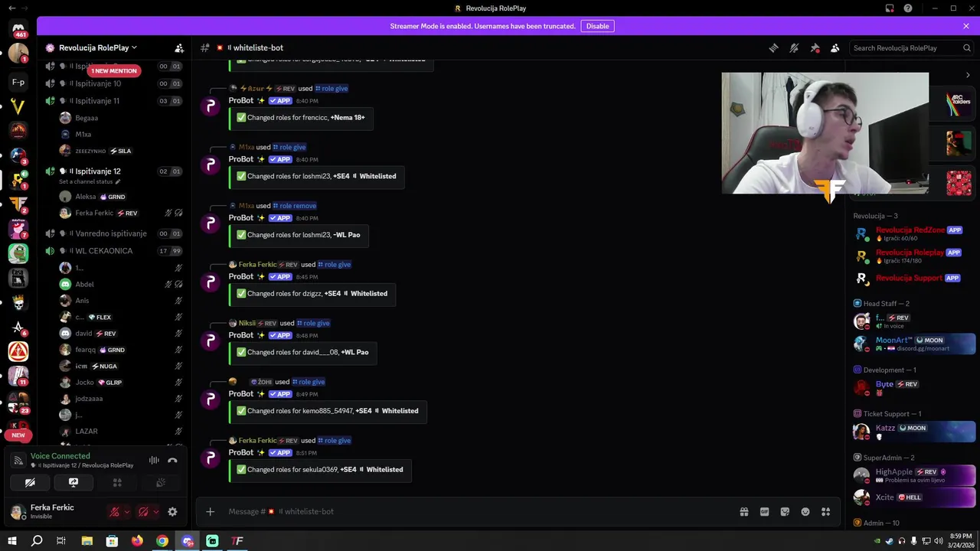Open the WL CEKAONICA voice channel
Image resolution: width=980 pixels, height=551 pixels.
115,251
